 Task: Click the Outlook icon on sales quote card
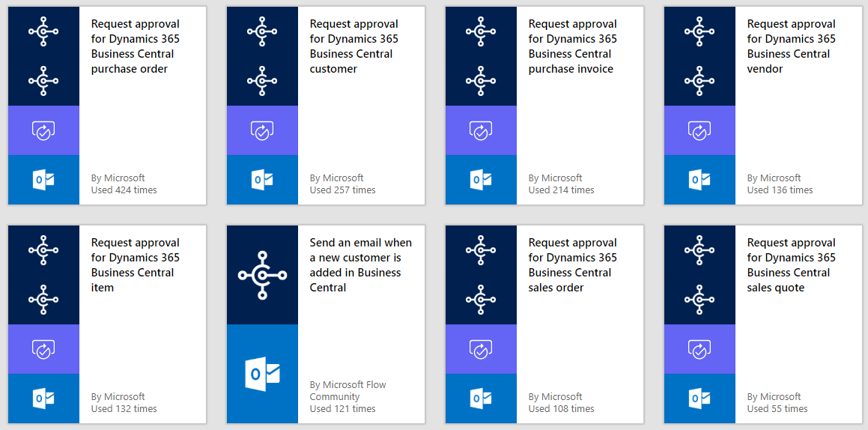(699, 399)
